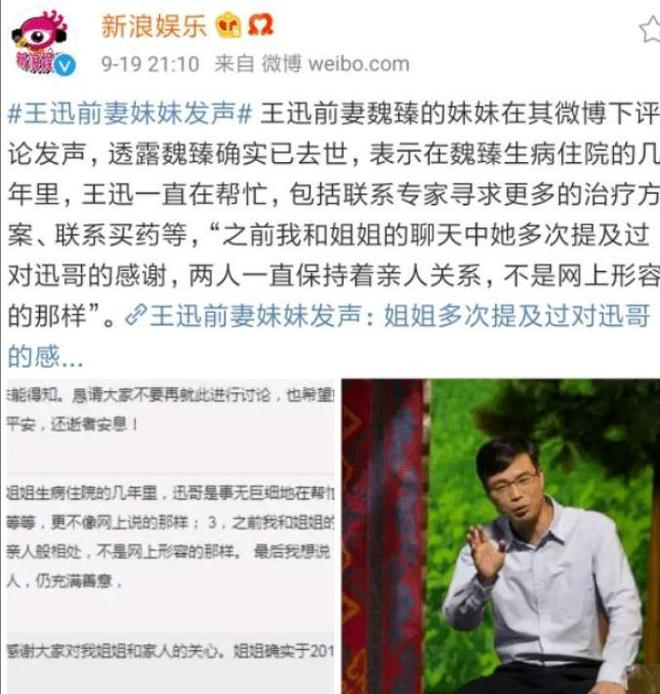Open the post timestamp 9-19 21:10
660x694 pixels.
pyautogui.click(x=150, y=64)
